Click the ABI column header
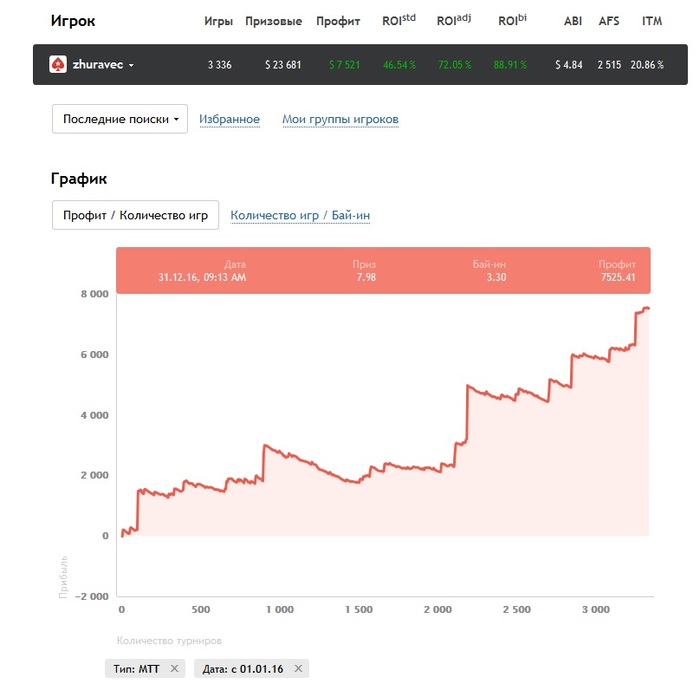Screen dimensions: 700x697 coord(573,21)
